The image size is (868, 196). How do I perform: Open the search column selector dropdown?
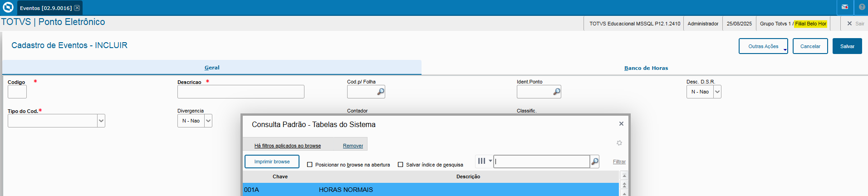click(485, 161)
